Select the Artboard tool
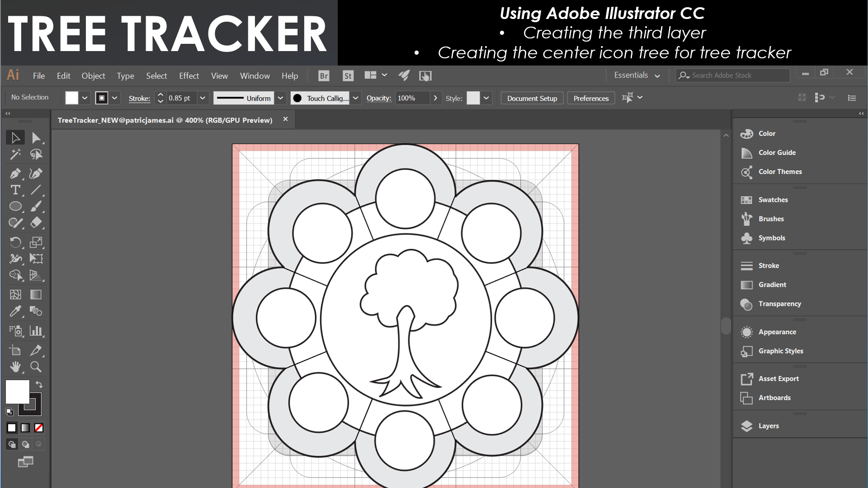 (x=15, y=350)
